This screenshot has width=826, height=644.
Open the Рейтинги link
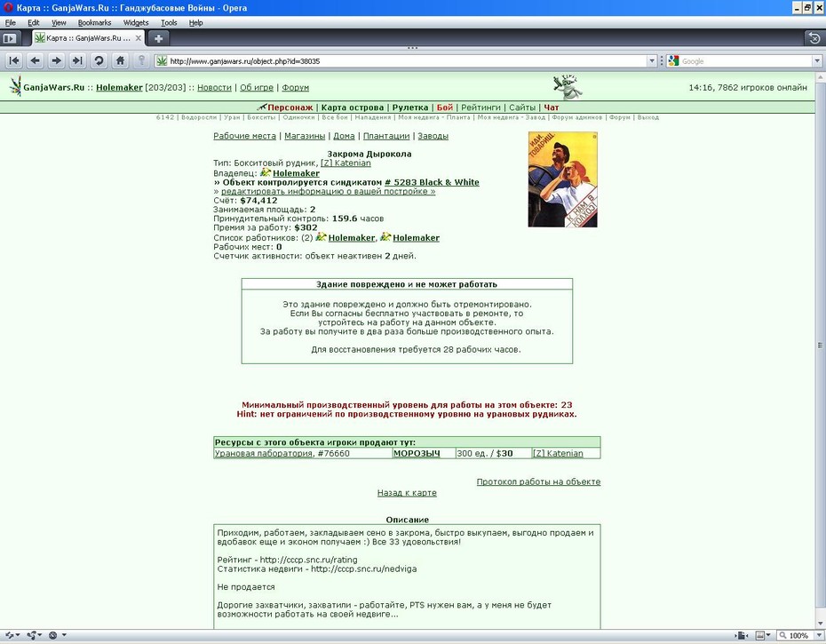pos(481,107)
